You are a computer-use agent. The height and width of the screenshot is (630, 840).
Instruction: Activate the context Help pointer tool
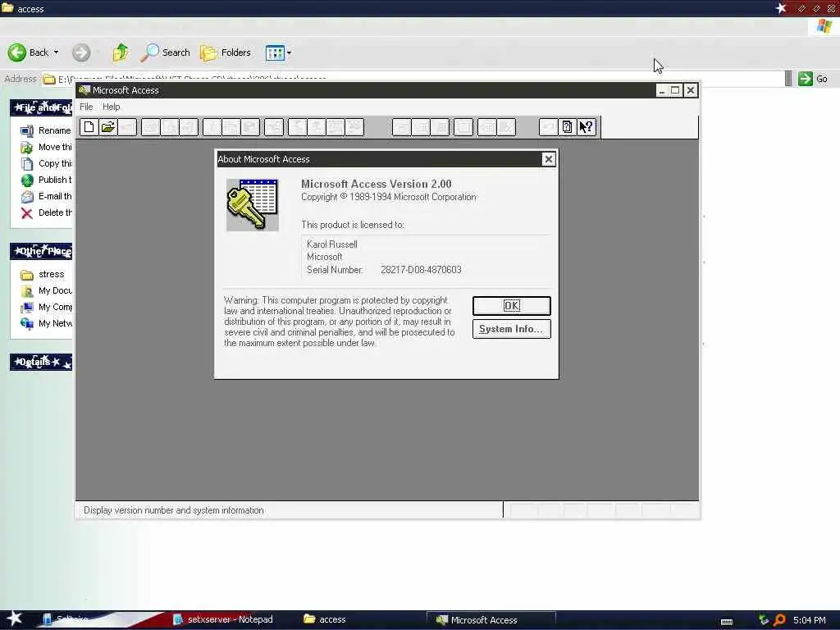(587, 127)
